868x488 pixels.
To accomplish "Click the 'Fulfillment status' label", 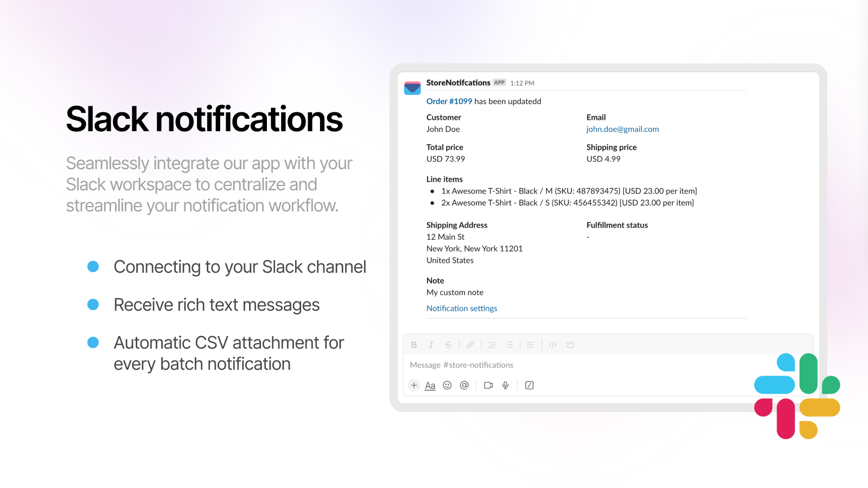I will [617, 225].
